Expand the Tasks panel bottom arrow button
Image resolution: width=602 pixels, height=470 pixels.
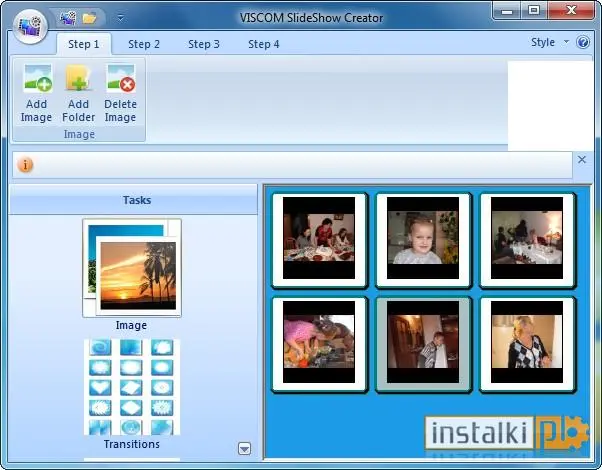[x=245, y=448]
